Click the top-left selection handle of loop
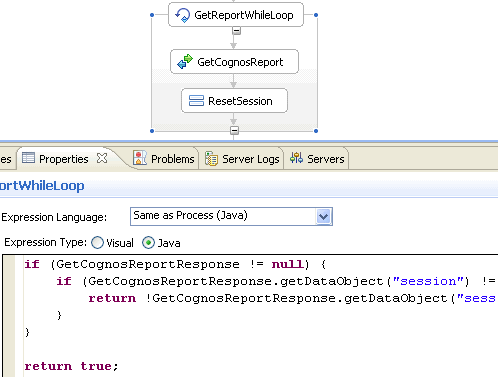Viewport: 498px width, 377px height. click(152, 15)
